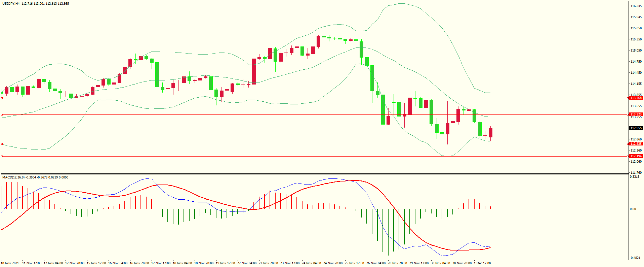Viewport: 644px width, 267px height.
Task: Click the MACD scale value -0.4821
Action: pos(635,258)
